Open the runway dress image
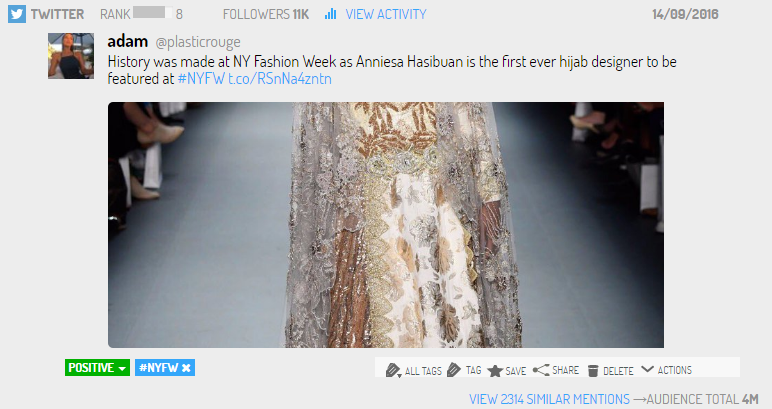Image resolution: width=772 pixels, height=409 pixels. 386,225
